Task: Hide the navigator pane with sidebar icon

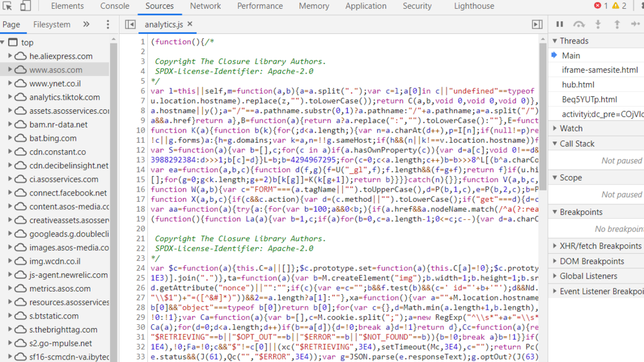Action: (x=130, y=25)
